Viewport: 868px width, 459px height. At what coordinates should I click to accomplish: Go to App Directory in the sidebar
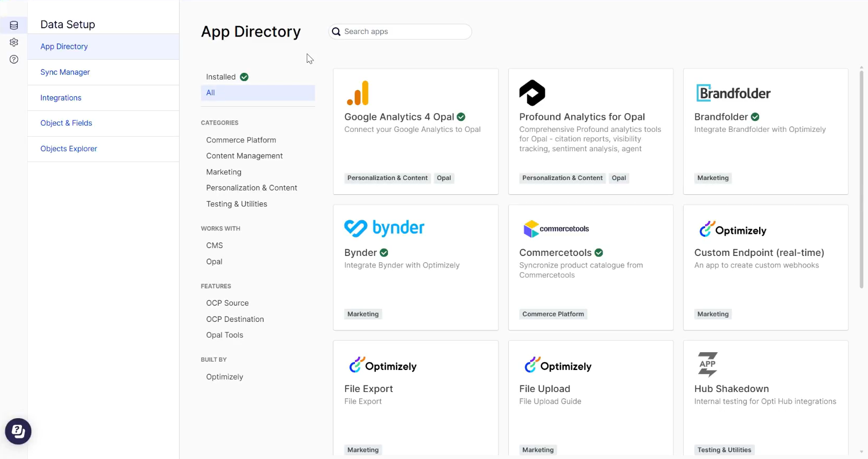click(103, 47)
